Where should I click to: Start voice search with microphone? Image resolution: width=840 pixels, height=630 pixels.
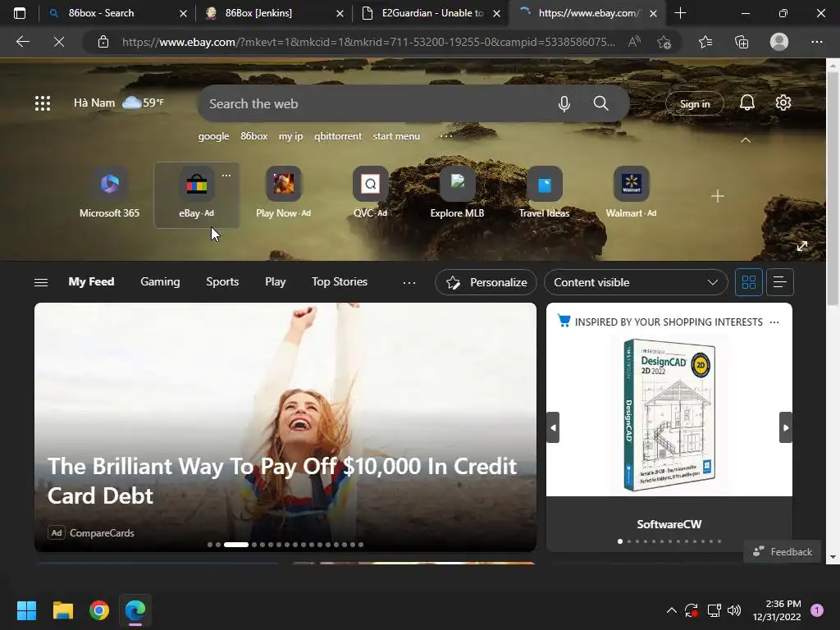point(564,103)
